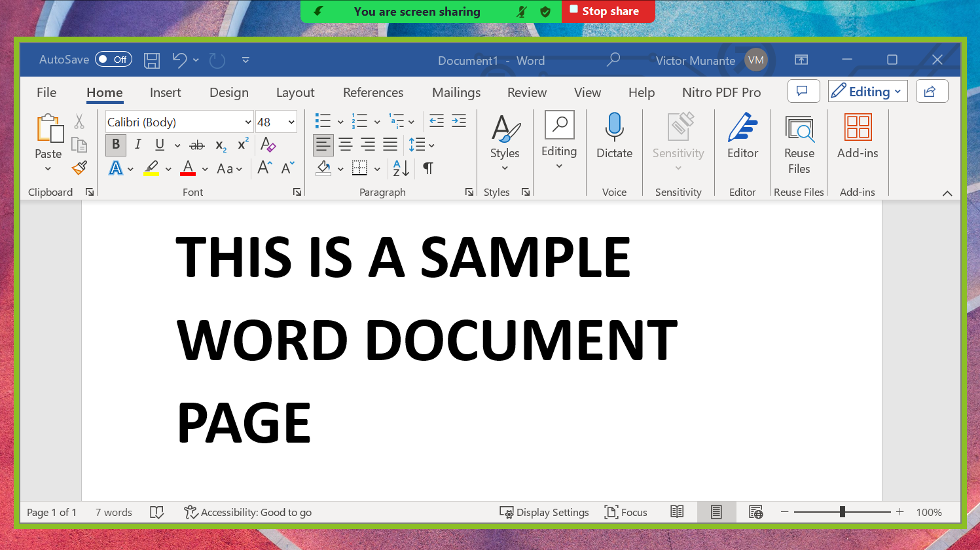Toggle Bold formatting off
Viewport: 980px width, 550px height.
click(116, 145)
